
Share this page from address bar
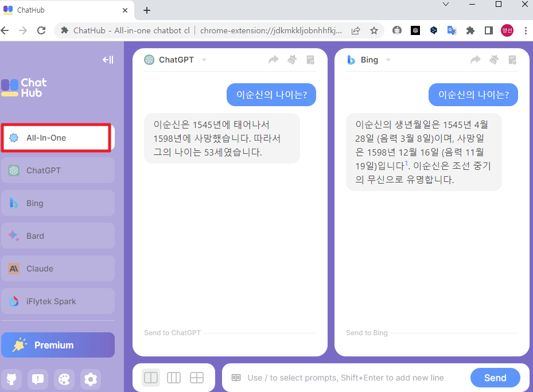coord(356,30)
